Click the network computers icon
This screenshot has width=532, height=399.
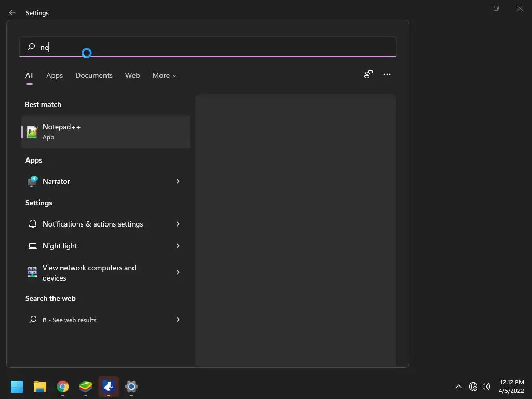(x=32, y=272)
